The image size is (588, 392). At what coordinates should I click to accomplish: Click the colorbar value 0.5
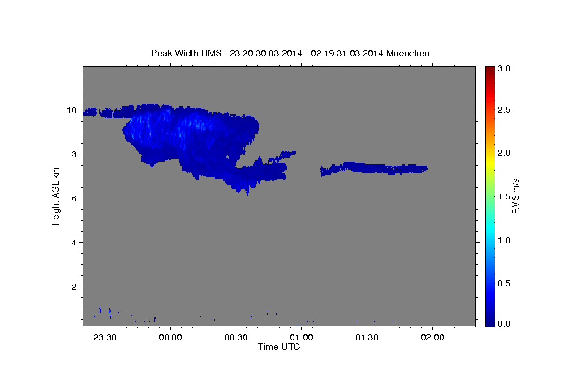pyautogui.click(x=504, y=283)
